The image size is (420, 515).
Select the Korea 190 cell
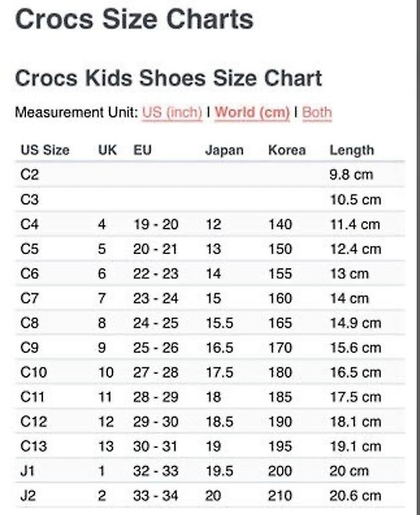pos(280,421)
